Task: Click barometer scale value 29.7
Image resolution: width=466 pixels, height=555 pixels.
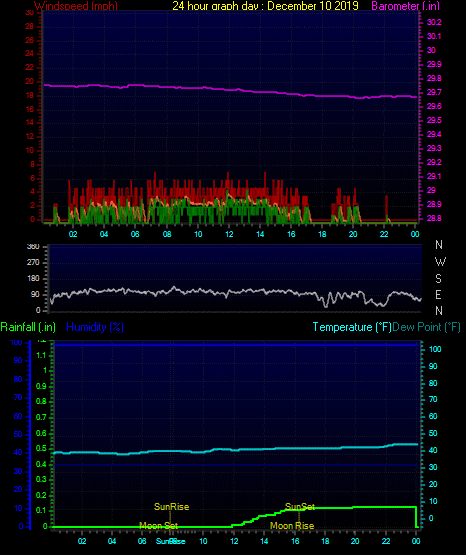Action: [x=434, y=92]
